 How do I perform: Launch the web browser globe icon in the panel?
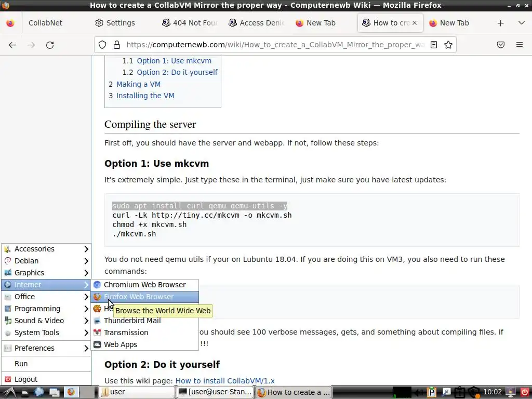38,392
